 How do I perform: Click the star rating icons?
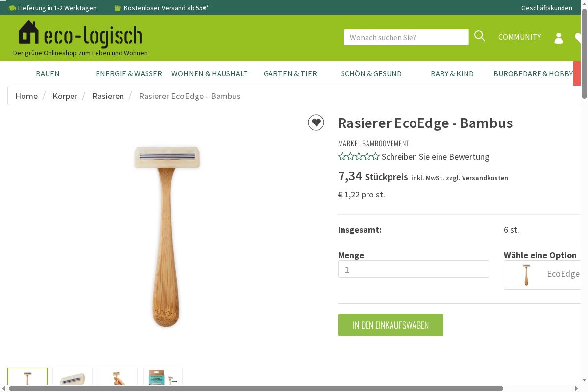(359, 157)
